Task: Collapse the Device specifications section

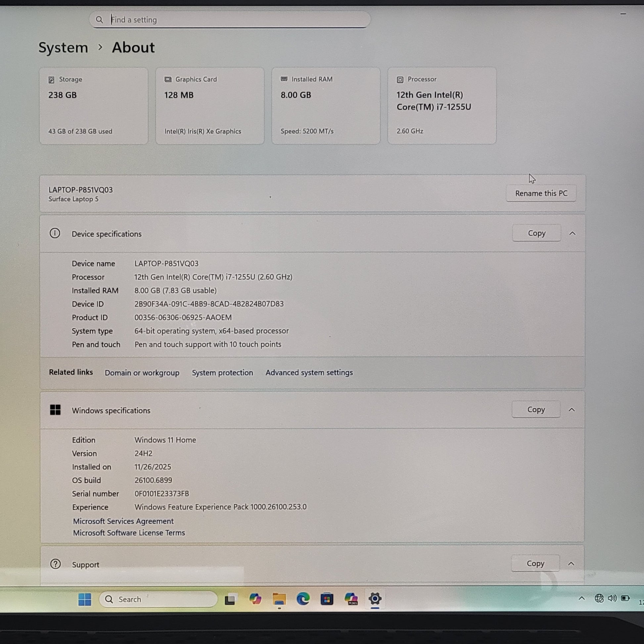Action: 572,234
